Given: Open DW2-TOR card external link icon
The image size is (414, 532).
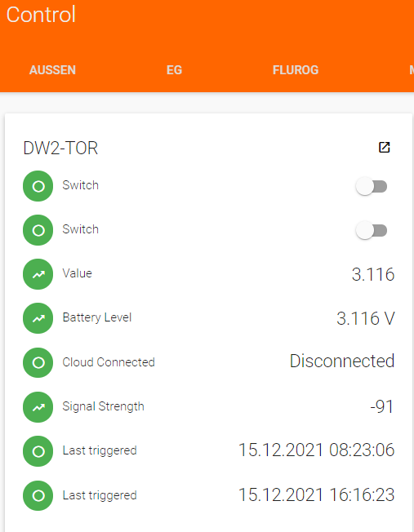Looking at the screenshot, I should point(384,147).
